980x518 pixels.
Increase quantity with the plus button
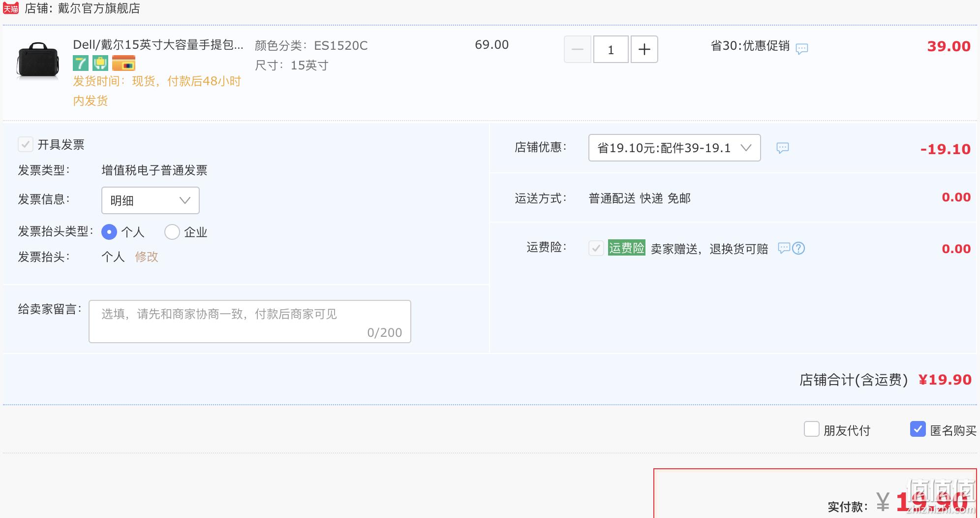click(x=644, y=49)
